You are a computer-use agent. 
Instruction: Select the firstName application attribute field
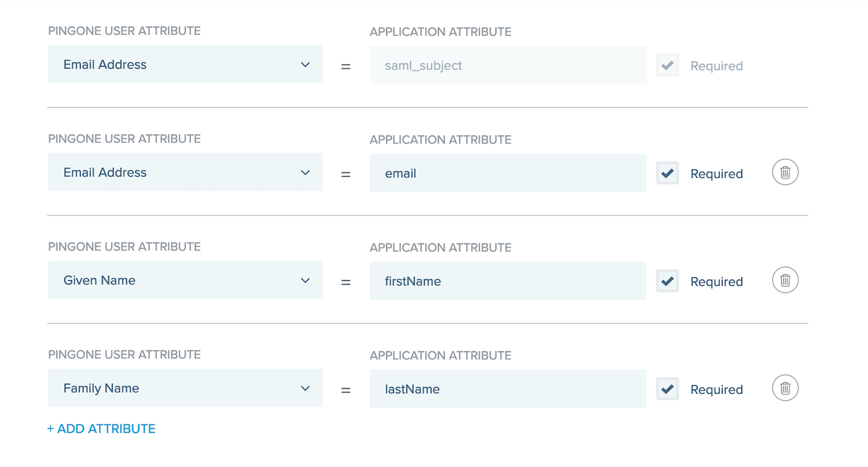pos(507,280)
